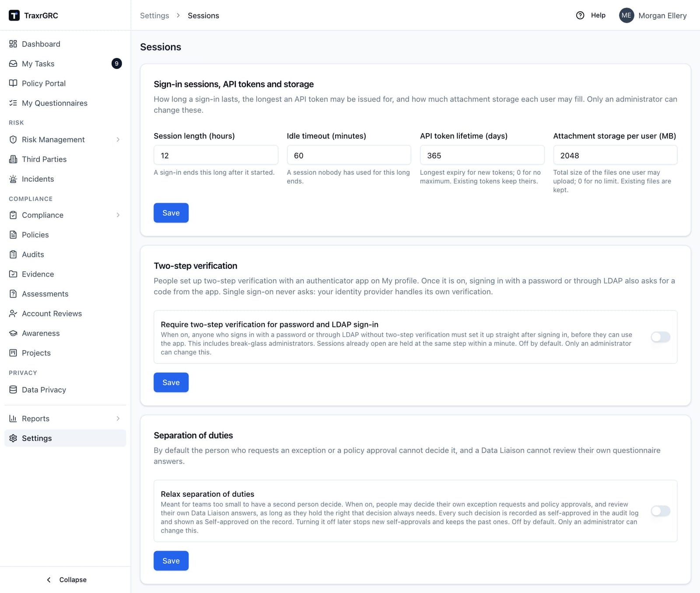The image size is (700, 593).
Task: Click the Settings gear icon
Action: coord(13,438)
